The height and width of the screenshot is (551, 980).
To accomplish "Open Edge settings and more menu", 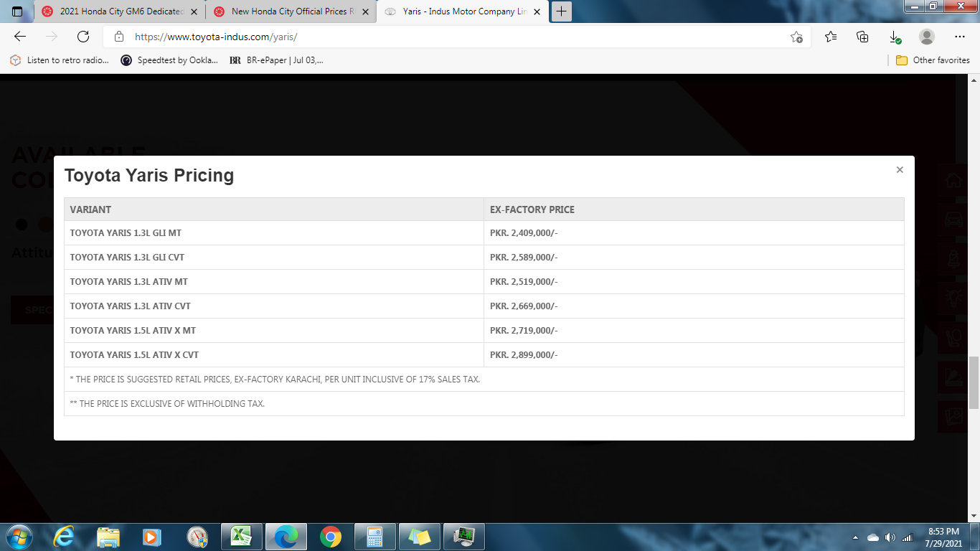I will 960,37.
